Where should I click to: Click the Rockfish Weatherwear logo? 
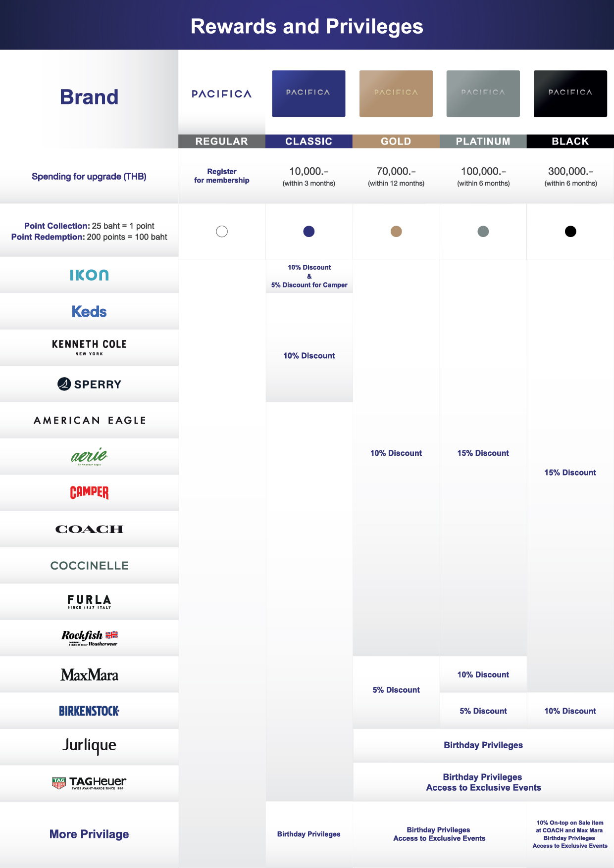click(x=89, y=638)
